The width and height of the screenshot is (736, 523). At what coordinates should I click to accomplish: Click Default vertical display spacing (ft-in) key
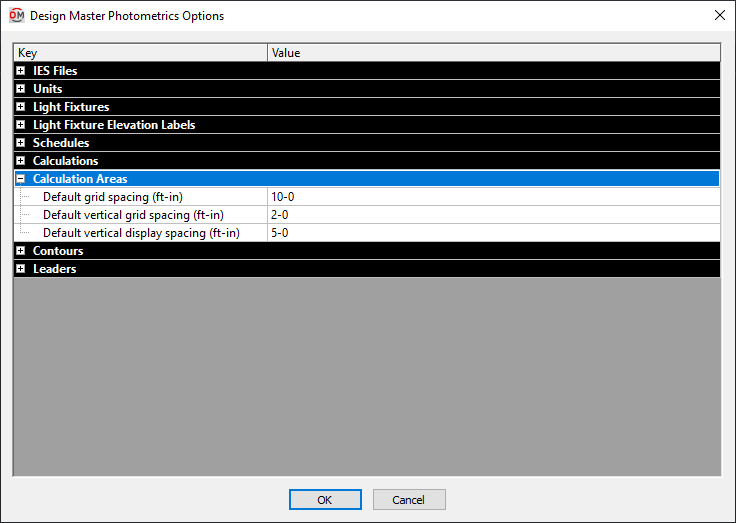[141, 233]
